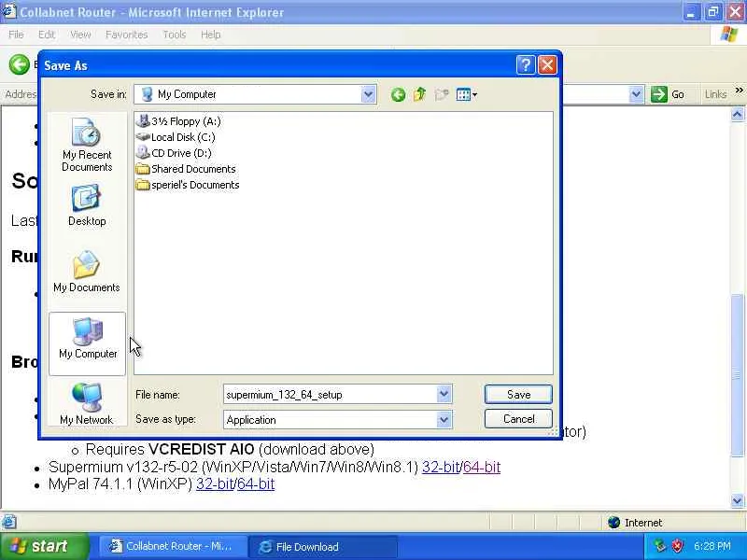Viewport: 747px width, 560px height.
Task: Open the File menu in Internet Explorer
Action: point(16,35)
